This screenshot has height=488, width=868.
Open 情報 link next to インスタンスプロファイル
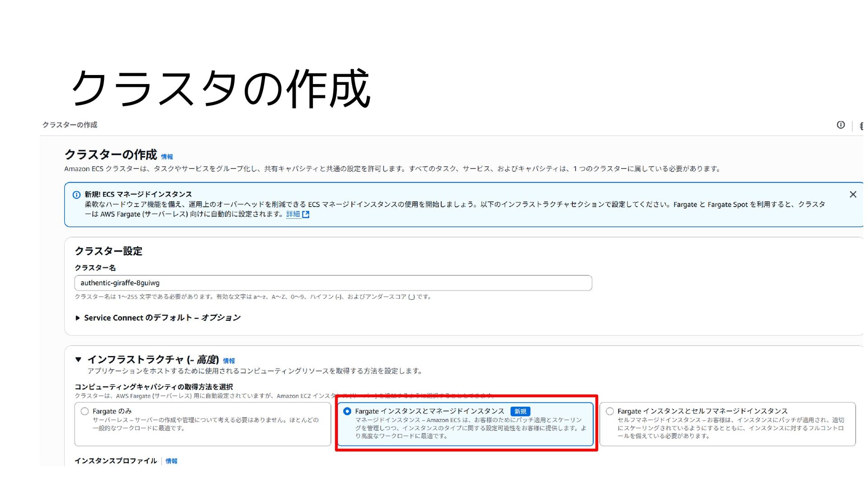171,461
